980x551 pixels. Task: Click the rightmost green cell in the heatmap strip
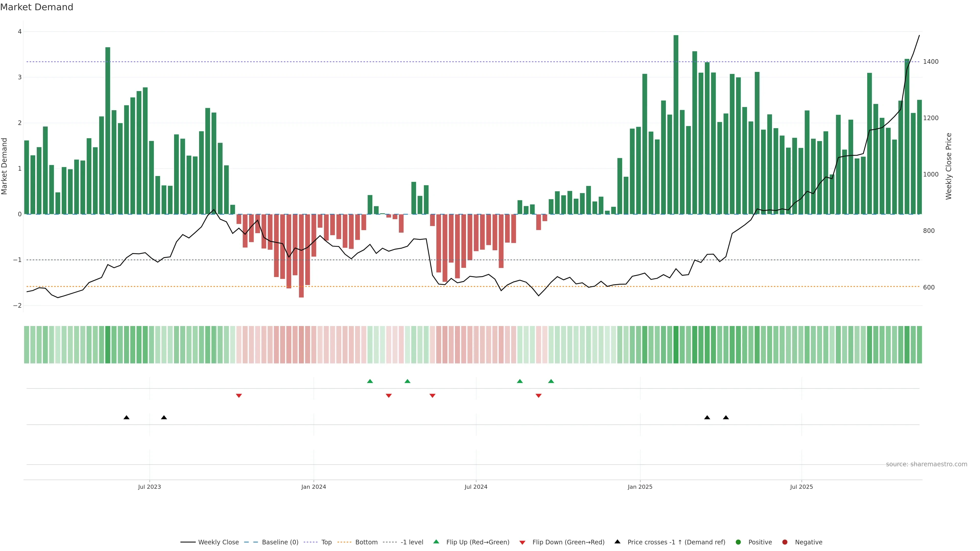point(920,345)
